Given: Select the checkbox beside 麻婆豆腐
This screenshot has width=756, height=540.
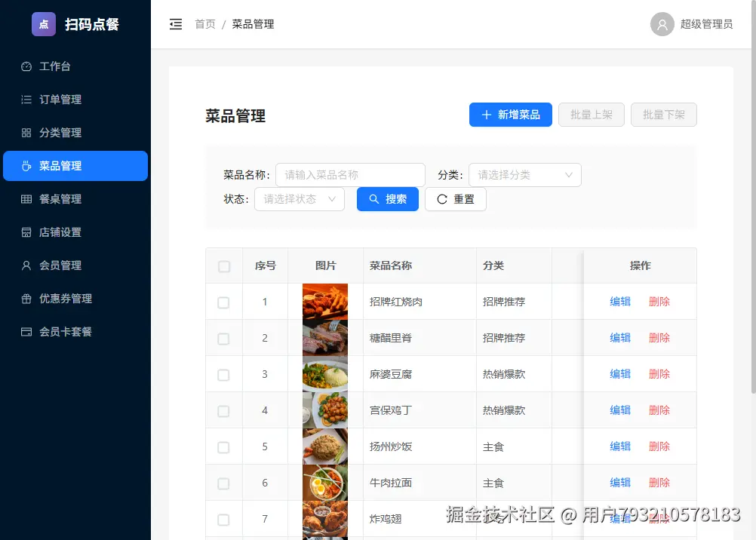Looking at the screenshot, I should click(x=224, y=373).
